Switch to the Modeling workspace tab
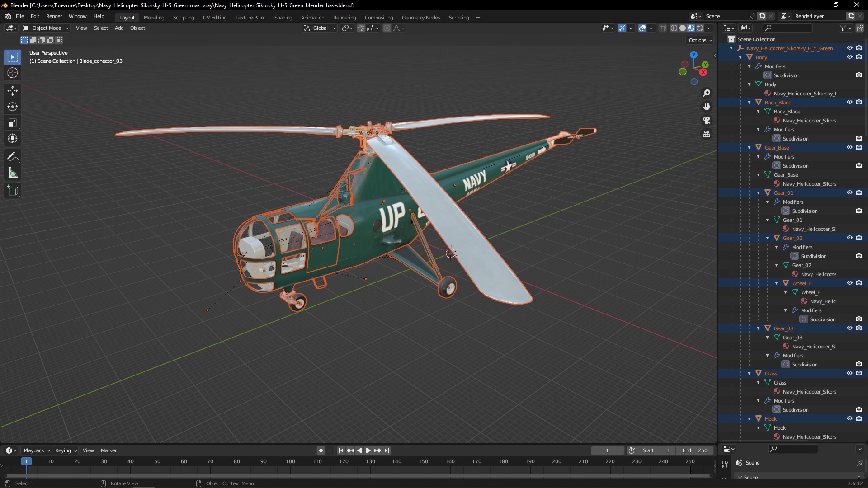Screen dimensions: 868x488 tap(154, 18)
